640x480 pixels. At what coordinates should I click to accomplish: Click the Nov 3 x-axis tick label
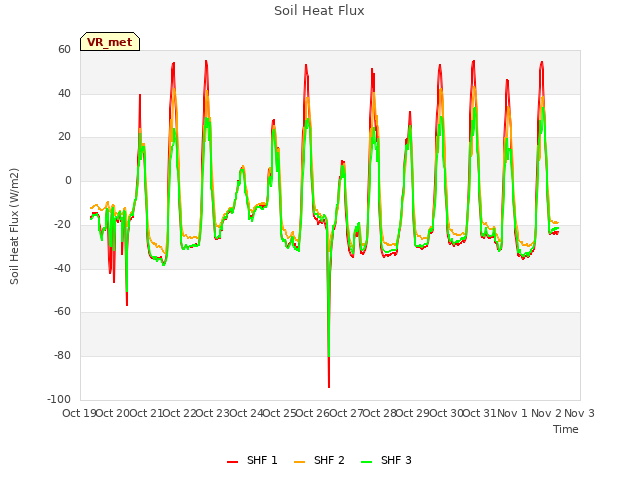coord(579,413)
